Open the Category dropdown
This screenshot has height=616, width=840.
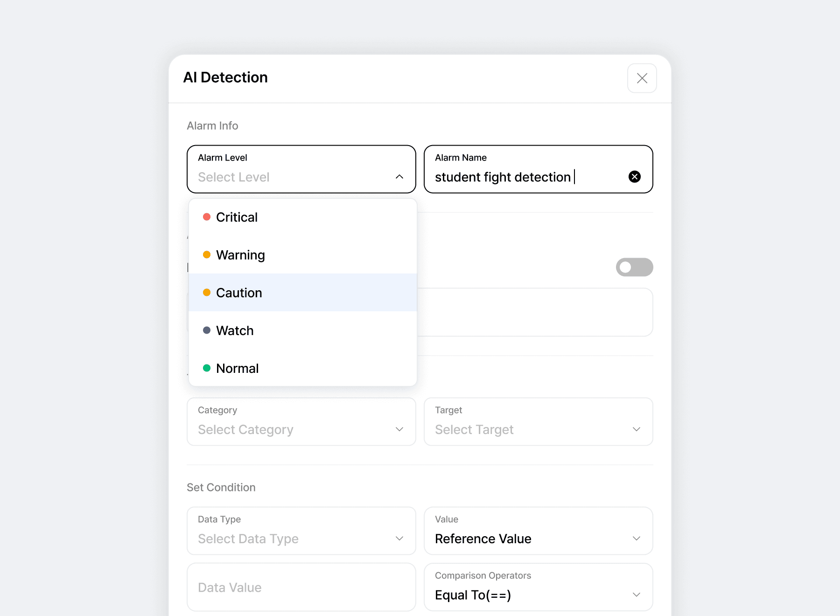(301, 422)
